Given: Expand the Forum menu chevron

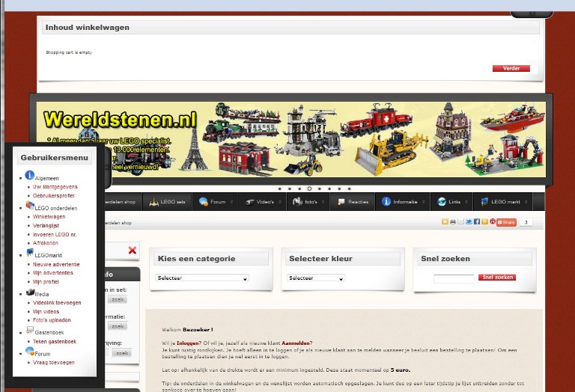Looking at the screenshot, I should pyautogui.click(x=231, y=202).
